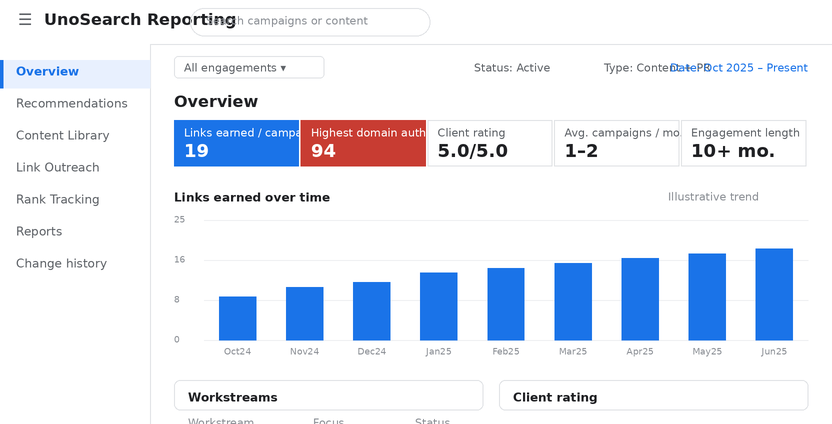
Task: Click the Client rating panel header
Action: [x=654, y=395]
